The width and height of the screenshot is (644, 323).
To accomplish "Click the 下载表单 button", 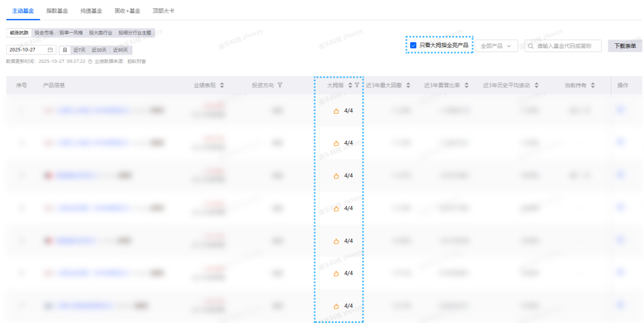I will coord(625,46).
